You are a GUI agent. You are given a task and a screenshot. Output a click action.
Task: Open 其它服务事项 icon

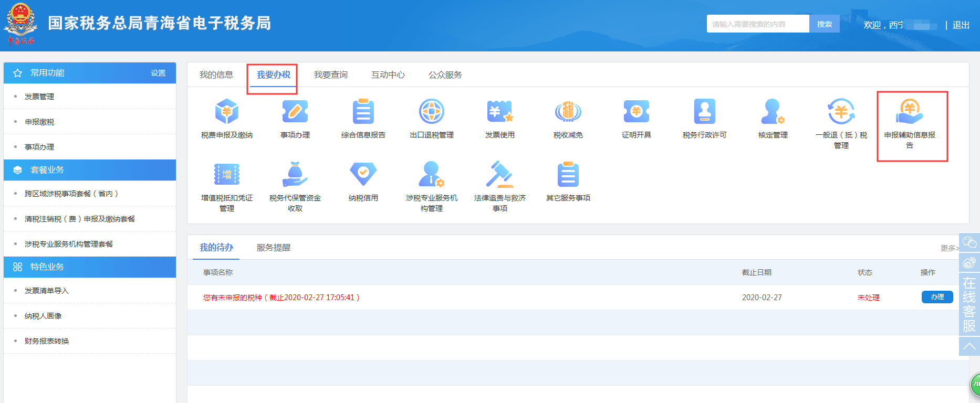click(x=568, y=174)
